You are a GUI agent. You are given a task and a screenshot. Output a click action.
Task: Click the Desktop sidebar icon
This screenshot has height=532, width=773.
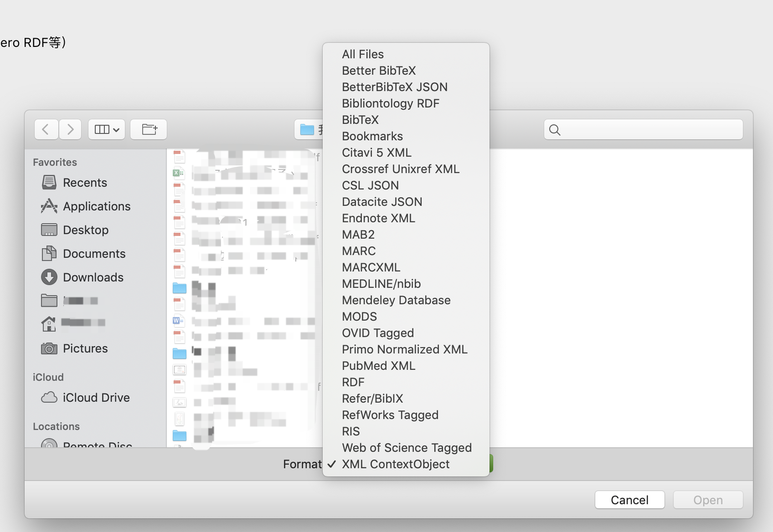coord(49,230)
